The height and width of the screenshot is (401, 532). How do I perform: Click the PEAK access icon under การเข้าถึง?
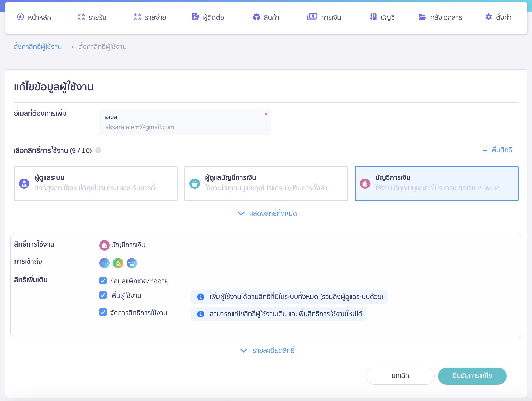(104, 263)
